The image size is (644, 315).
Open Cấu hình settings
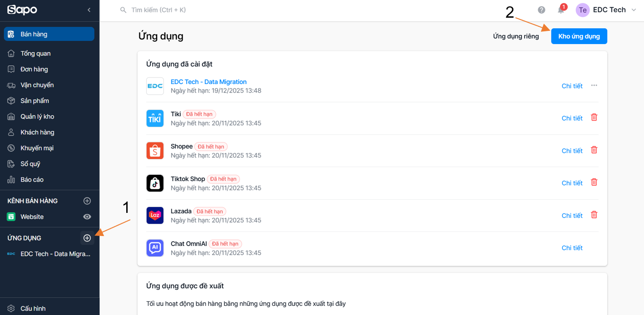point(33,309)
